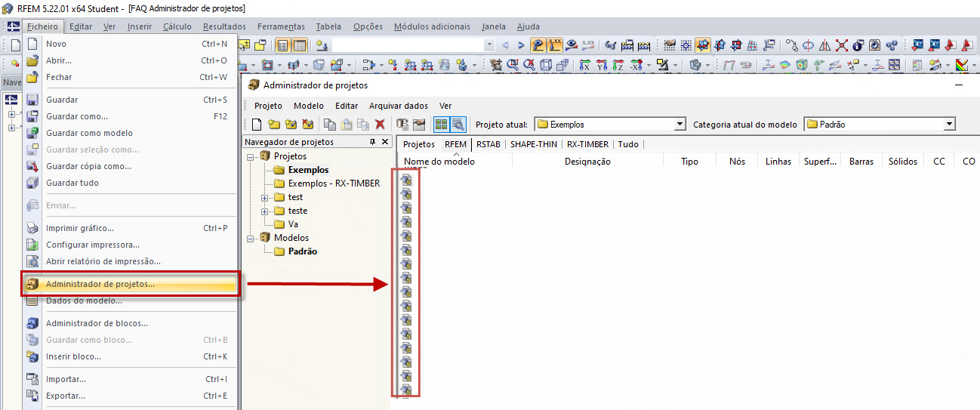Switch to the SHAPE-THIN tab
The height and width of the screenshot is (410, 980).
point(534,144)
